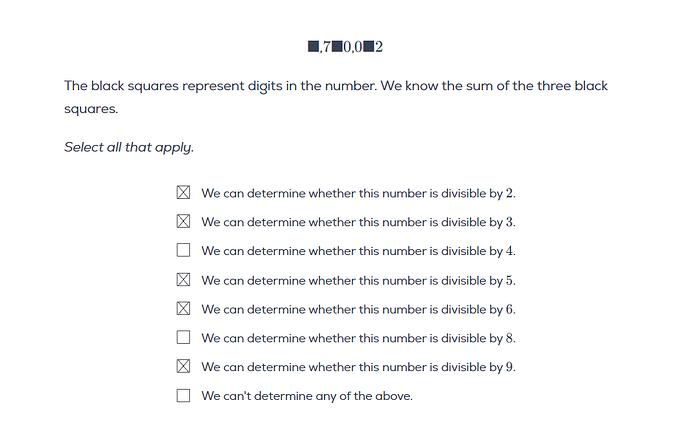Uncheck the divisible by 5 checkbox

tap(184, 280)
